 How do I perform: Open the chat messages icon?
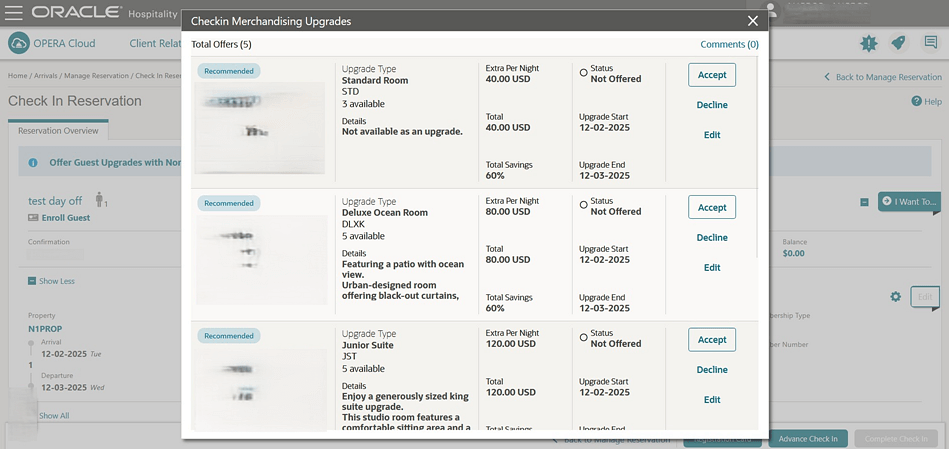point(930,43)
